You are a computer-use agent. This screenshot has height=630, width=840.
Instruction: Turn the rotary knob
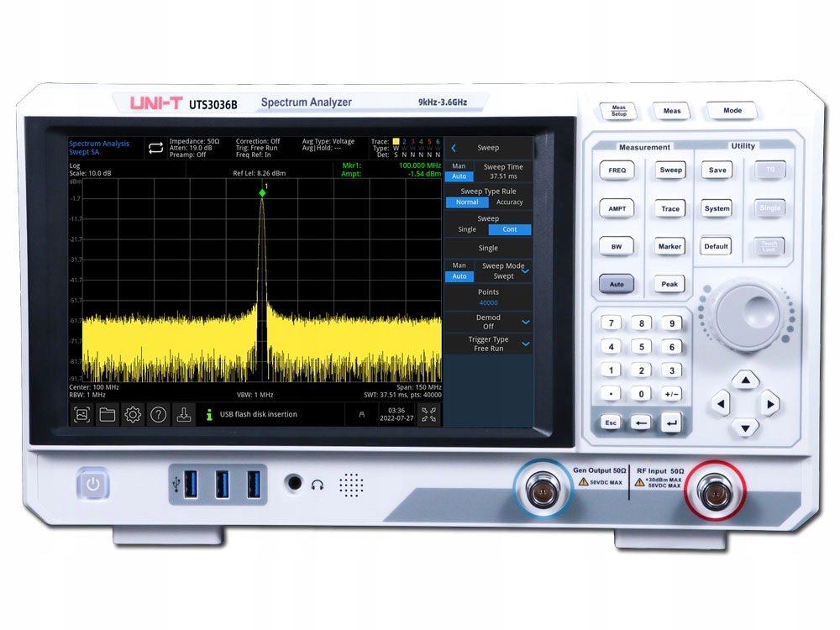(x=748, y=316)
